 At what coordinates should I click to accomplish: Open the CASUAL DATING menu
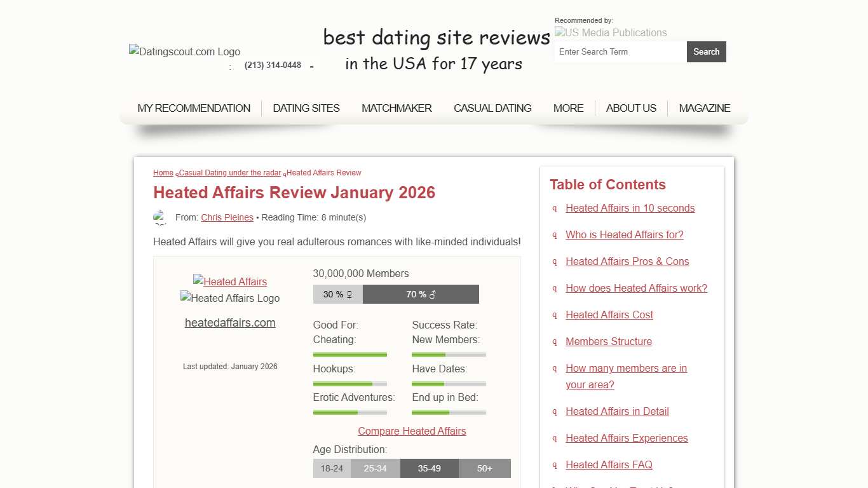pos(492,108)
